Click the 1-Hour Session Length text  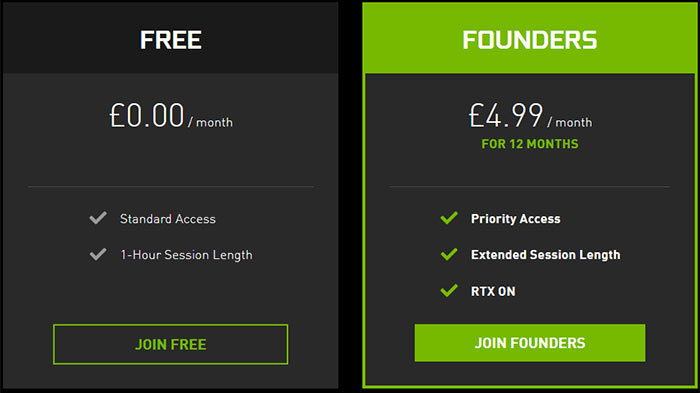[186, 255]
